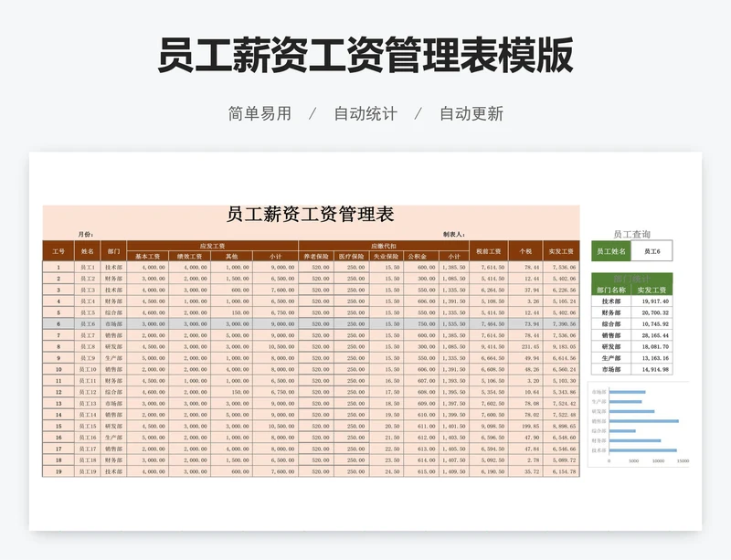Select the 20,700.32 total for 财务部

(652, 312)
